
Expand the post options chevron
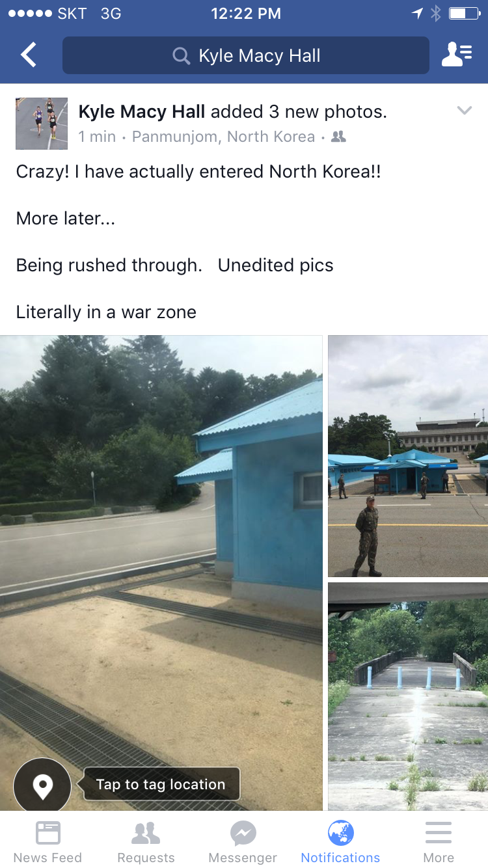point(464,111)
